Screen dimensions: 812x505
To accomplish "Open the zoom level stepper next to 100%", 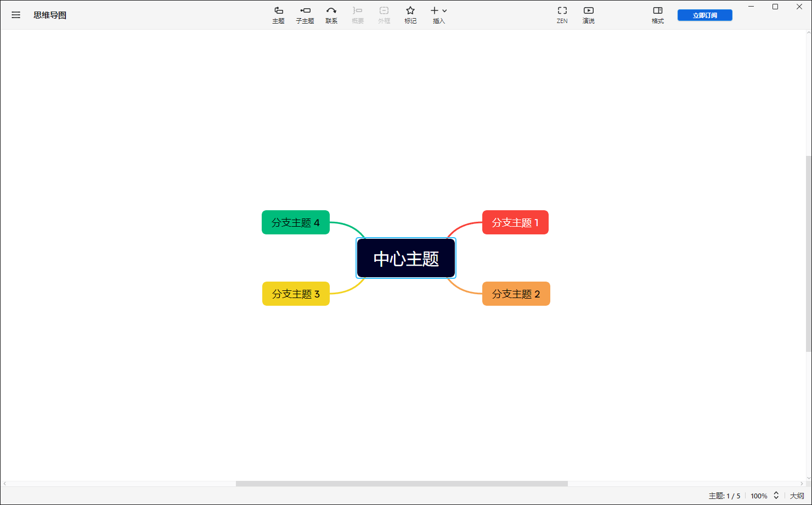I will tap(776, 495).
